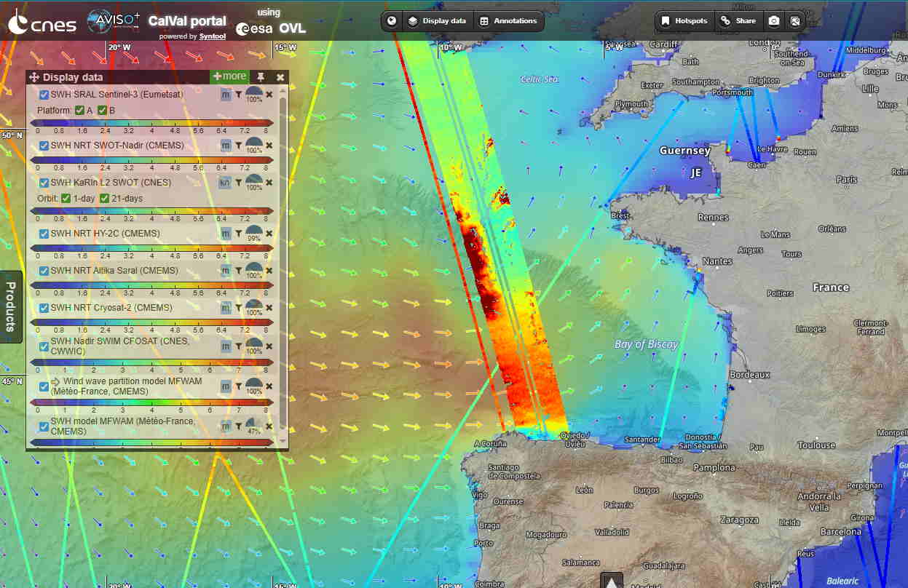Click the globe icon in top toolbar
908x588 pixels.
coord(392,21)
